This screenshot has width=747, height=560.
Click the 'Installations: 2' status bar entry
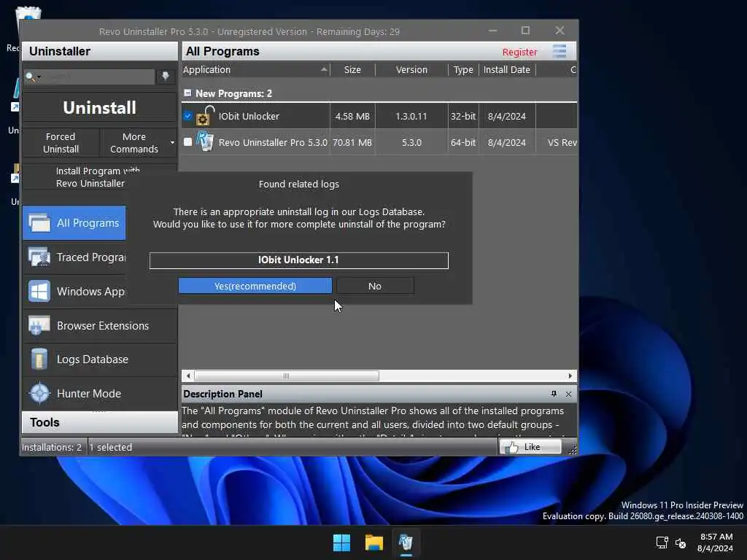[52, 447]
